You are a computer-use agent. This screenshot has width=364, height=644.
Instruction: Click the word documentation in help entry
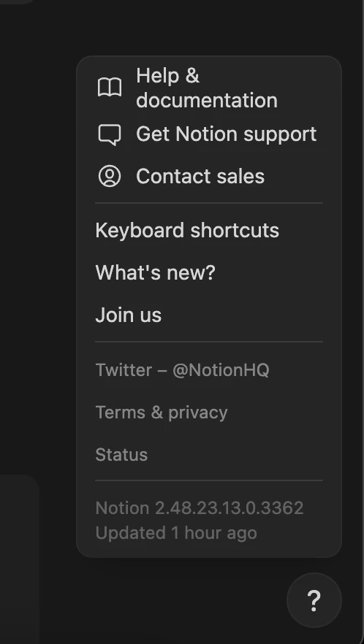click(x=207, y=100)
